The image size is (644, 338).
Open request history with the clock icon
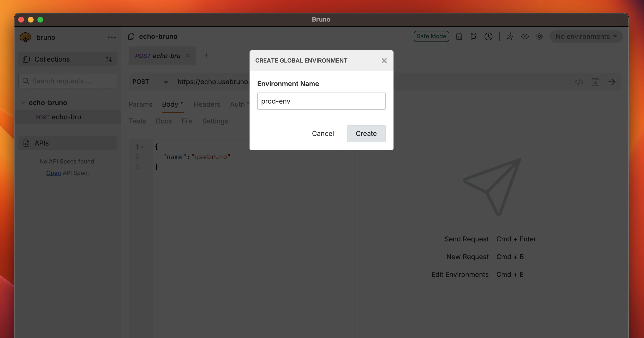point(489,37)
